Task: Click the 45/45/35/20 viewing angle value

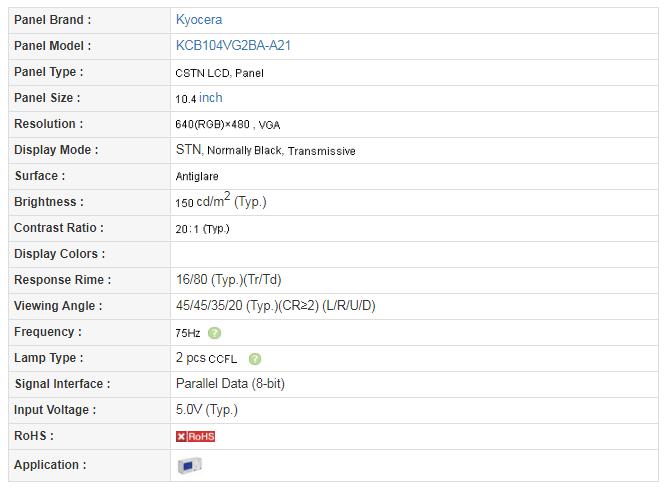Action: (275, 306)
